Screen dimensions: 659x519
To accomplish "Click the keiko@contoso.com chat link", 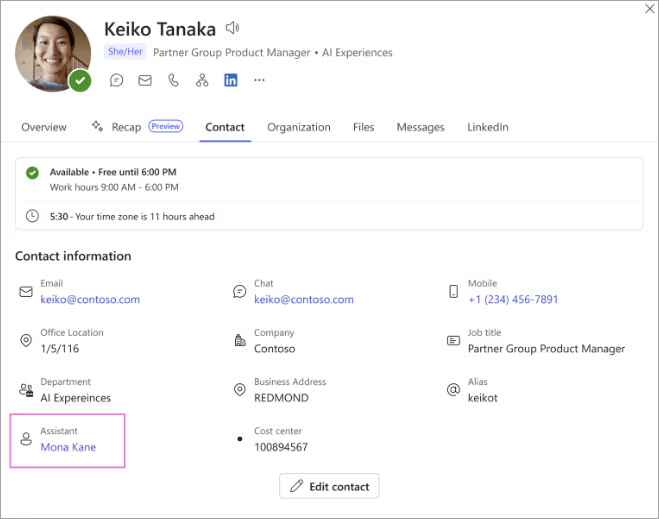I will click(304, 299).
